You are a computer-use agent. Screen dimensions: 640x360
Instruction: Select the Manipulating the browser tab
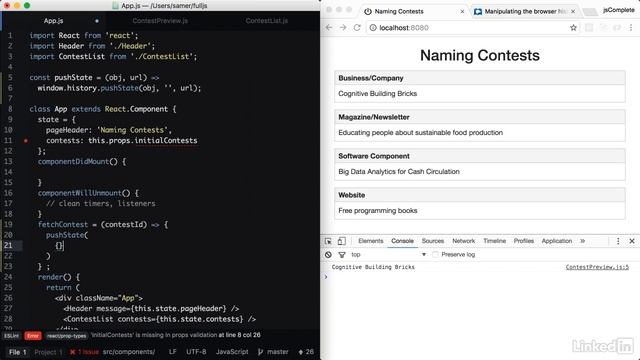point(525,11)
